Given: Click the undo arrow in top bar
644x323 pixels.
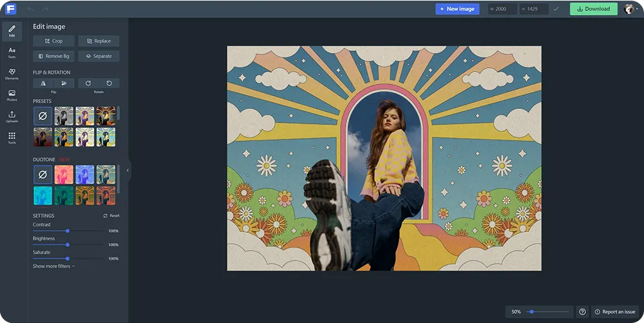Looking at the screenshot, I should pos(30,9).
